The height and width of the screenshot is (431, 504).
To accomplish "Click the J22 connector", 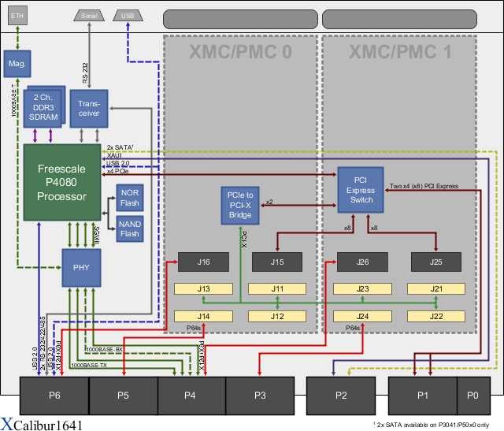I will [x=436, y=317].
